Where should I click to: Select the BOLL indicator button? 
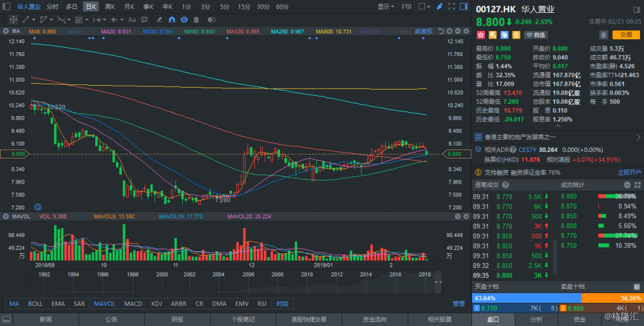point(35,304)
